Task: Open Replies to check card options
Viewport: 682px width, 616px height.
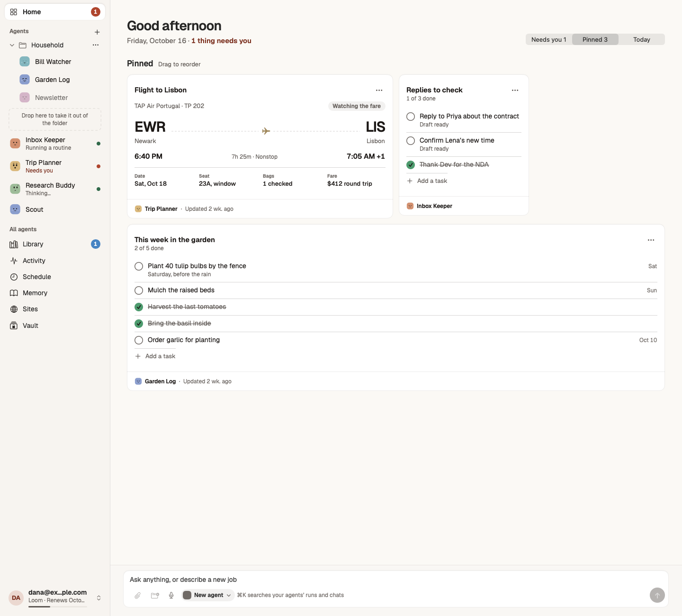Action: tap(515, 90)
